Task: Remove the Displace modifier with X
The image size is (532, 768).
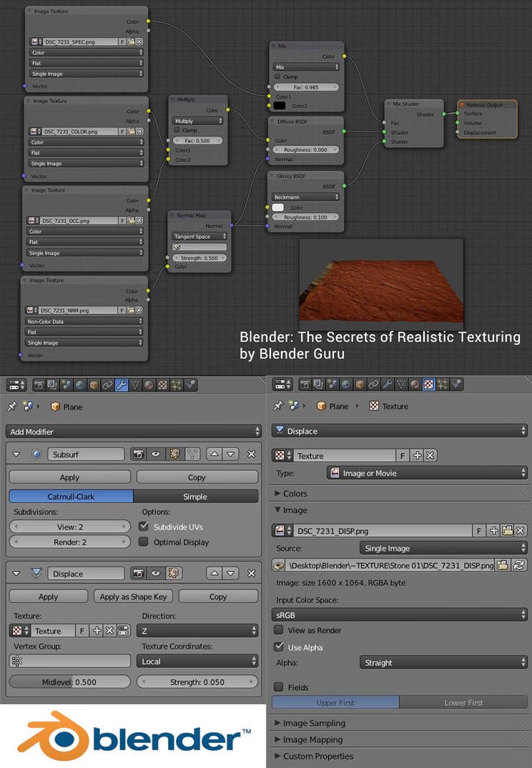Action: pyautogui.click(x=251, y=573)
